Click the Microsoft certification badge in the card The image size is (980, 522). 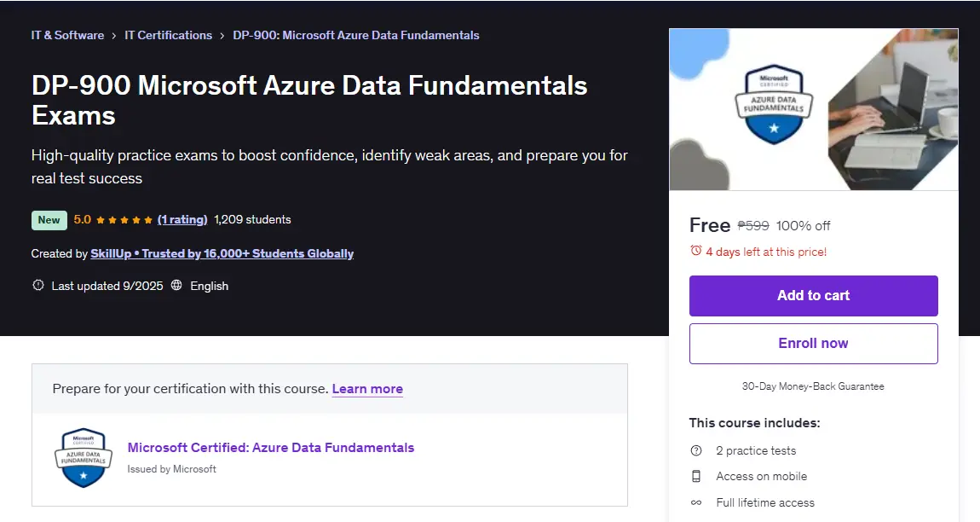click(84, 457)
